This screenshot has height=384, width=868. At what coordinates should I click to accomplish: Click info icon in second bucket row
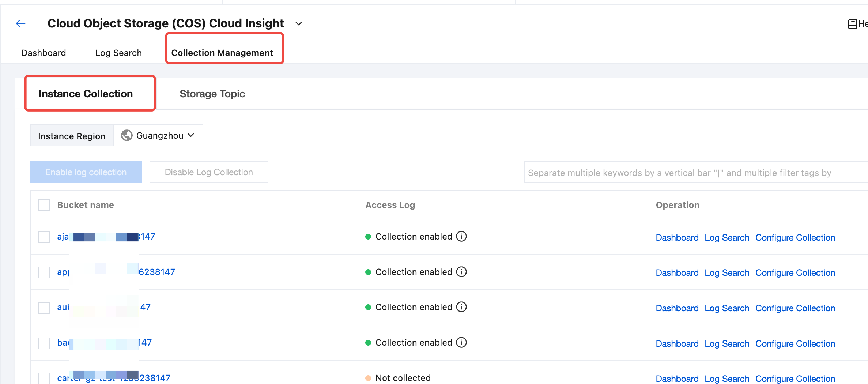pos(461,272)
